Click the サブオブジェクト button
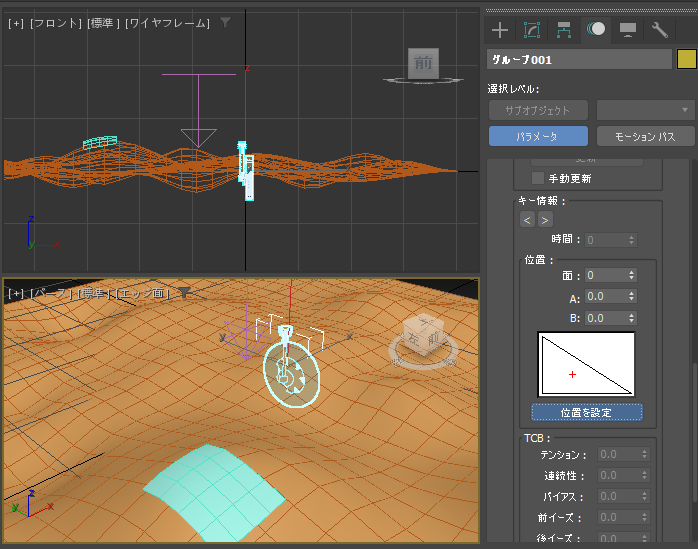Image resolution: width=698 pixels, height=549 pixels. pyautogui.click(x=538, y=110)
